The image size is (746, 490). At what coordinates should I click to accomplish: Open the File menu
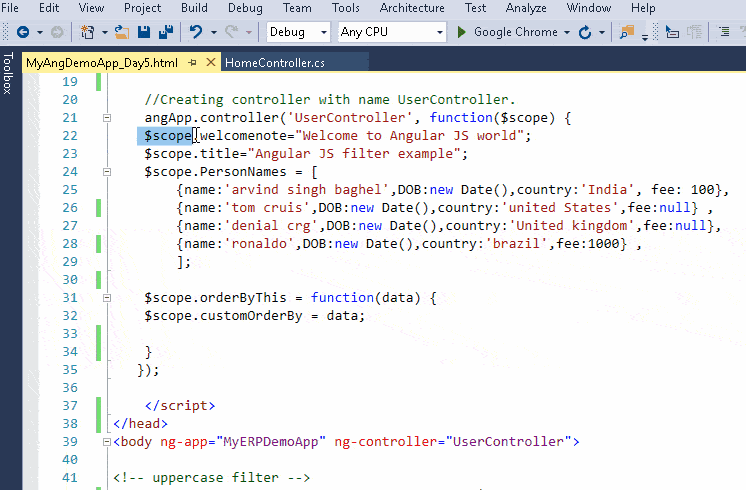pos(10,8)
